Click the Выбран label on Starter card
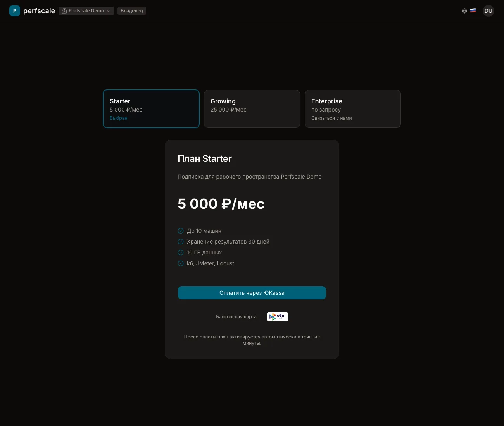Image resolution: width=504 pixels, height=426 pixels. 119,118
